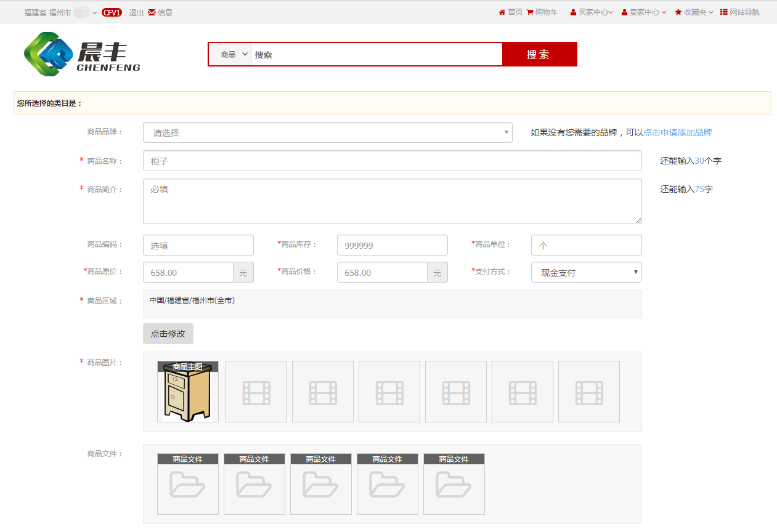Click the Chenfeng logo

[82, 54]
